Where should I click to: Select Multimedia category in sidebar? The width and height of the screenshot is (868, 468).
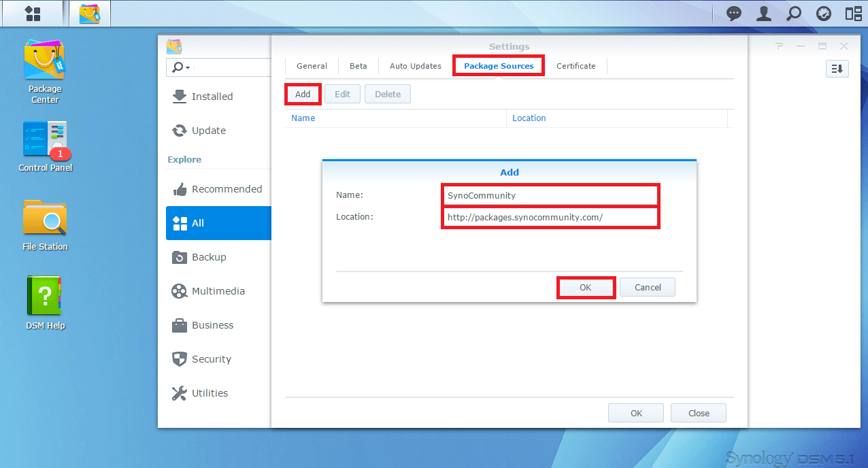click(218, 291)
